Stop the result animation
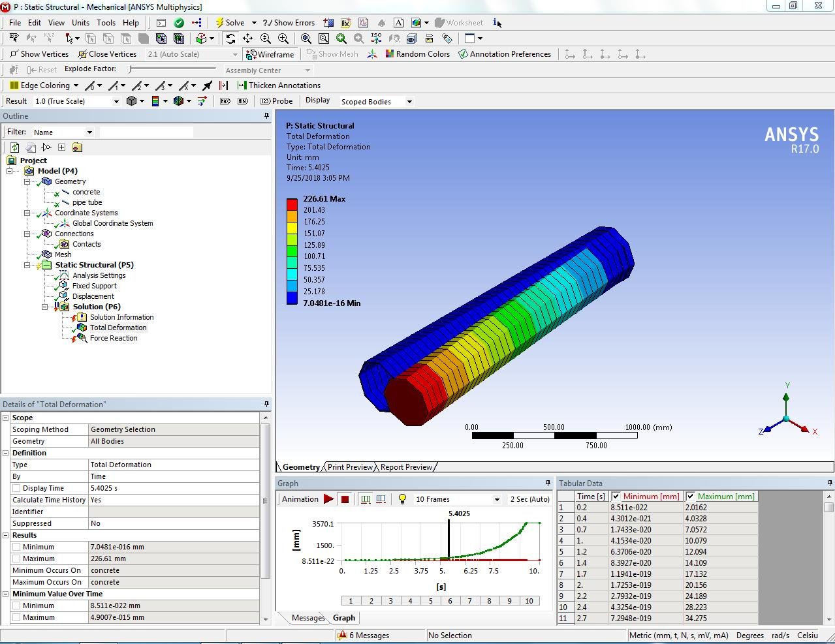Image resolution: width=835 pixels, height=644 pixels. click(345, 499)
